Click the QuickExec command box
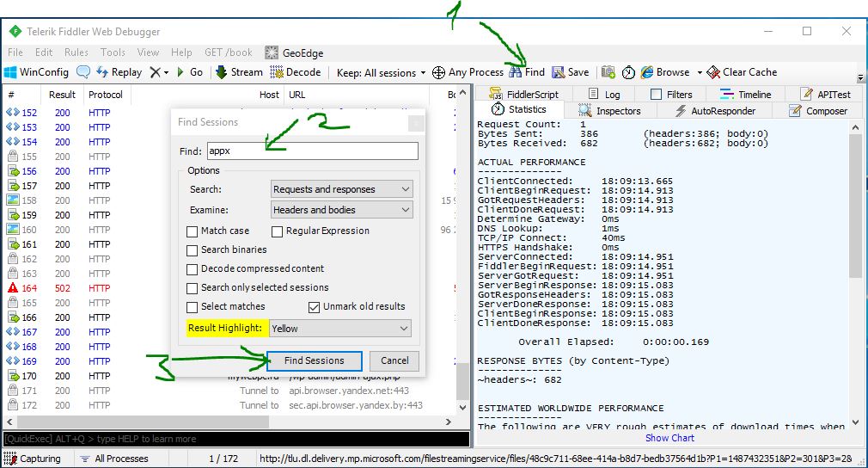This screenshot has height=468, width=868. click(x=236, y=439)
